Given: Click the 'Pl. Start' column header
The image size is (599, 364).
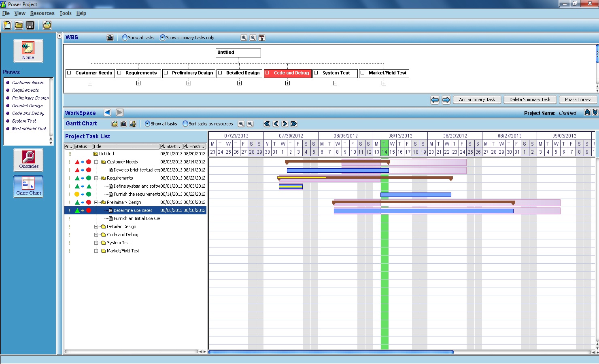Looking at the screenshot, I should (x=171, y=146).
